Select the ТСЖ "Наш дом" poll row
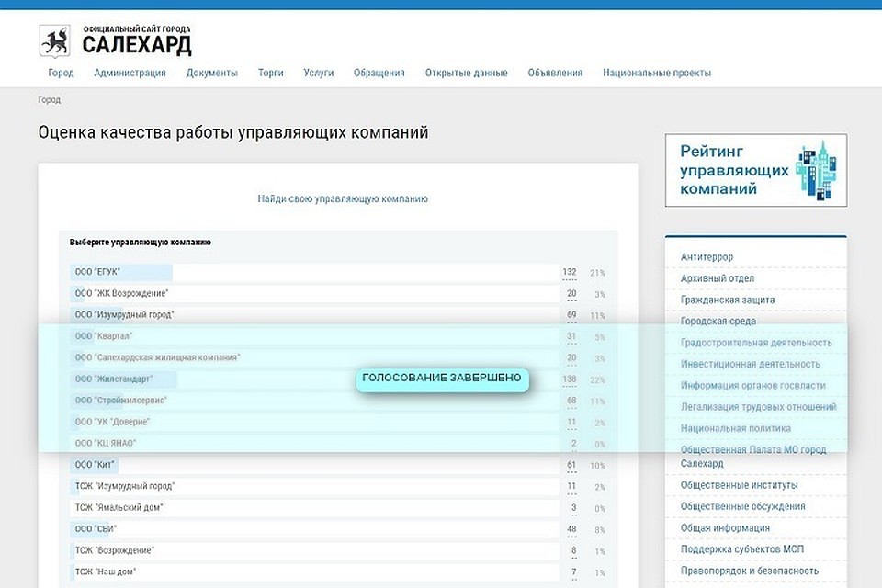 coord(314,571)
